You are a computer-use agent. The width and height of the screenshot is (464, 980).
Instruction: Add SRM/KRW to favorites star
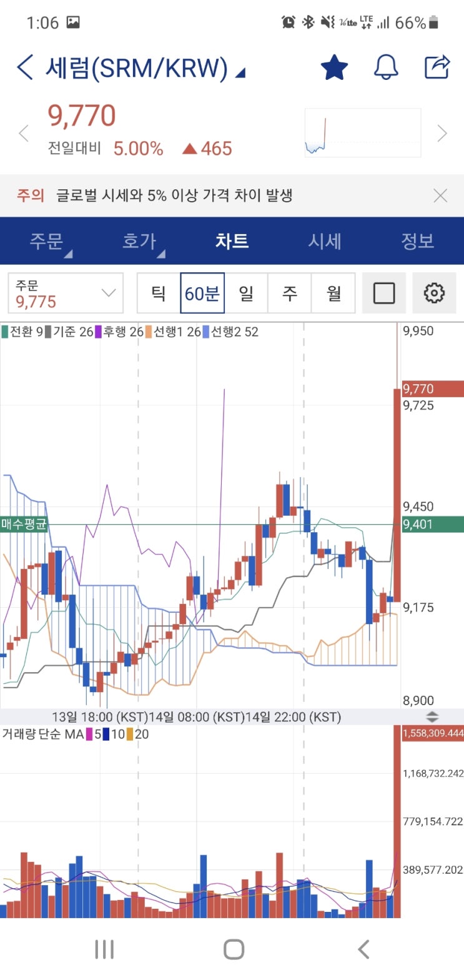[x=334, y=67]
